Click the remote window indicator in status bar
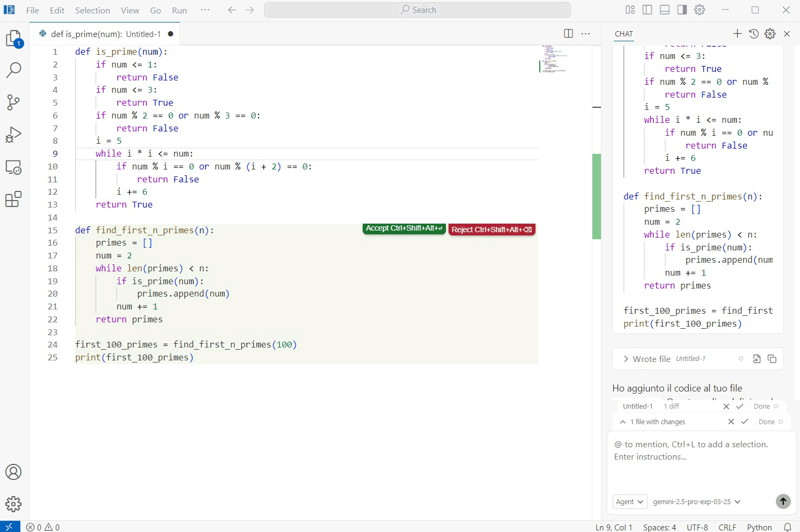 click(x=10, y=527)
